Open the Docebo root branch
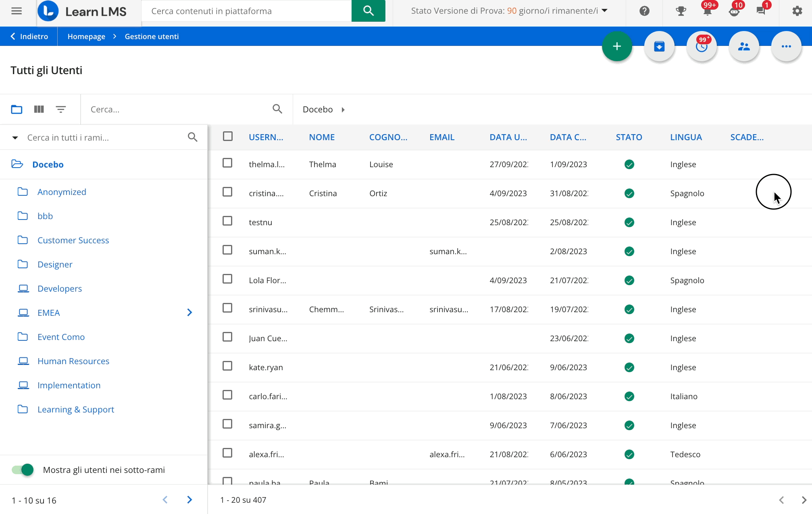 [x=48, y=164]
